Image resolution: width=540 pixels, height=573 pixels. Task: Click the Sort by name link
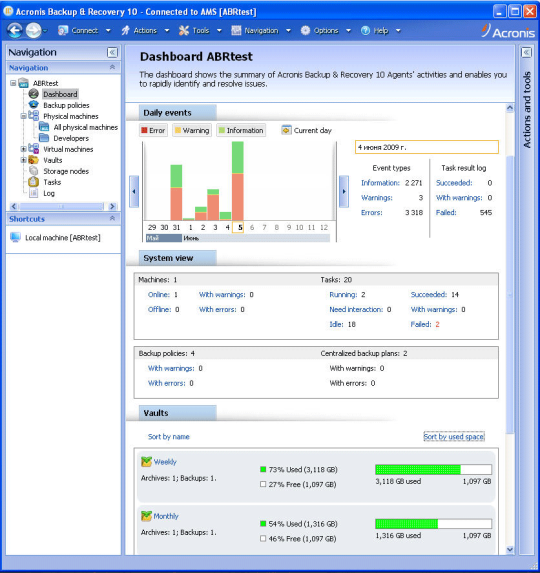(x=168, y=436)
